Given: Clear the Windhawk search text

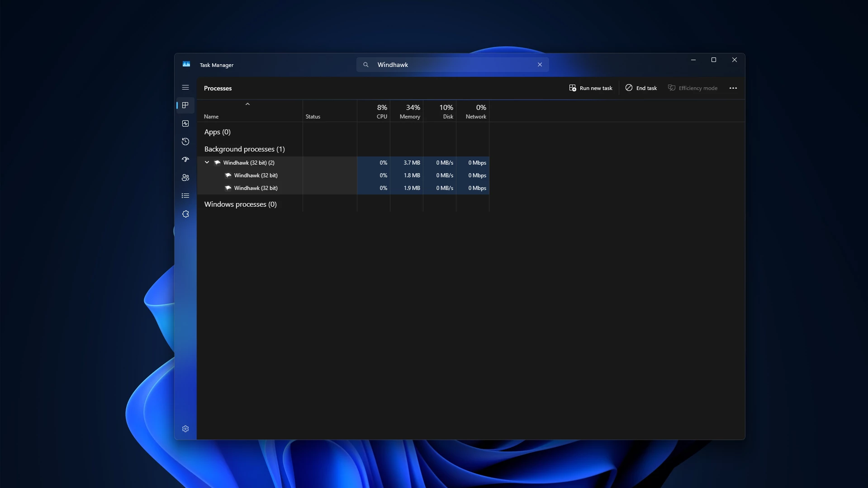Looking at the screenshot, I should tap(540, 65).
